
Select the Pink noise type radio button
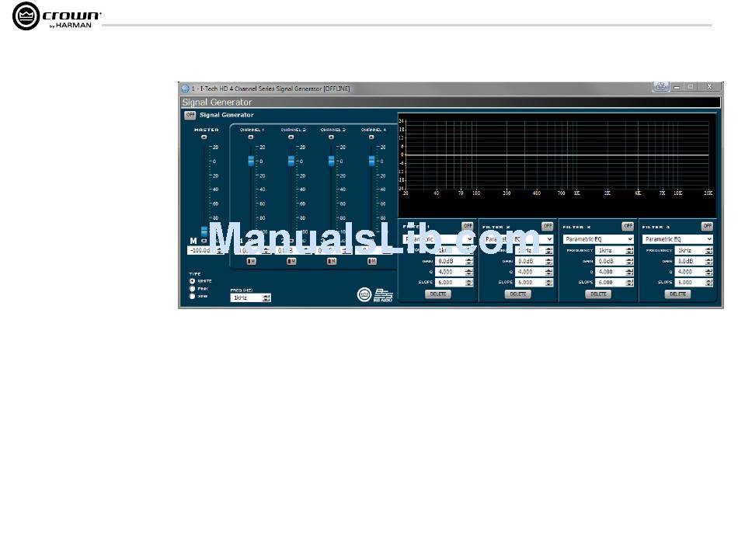click(192, 288)
